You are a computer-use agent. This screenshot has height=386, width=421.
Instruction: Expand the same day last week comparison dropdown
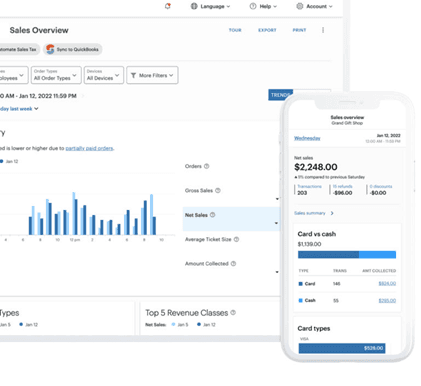pos(19,109)
